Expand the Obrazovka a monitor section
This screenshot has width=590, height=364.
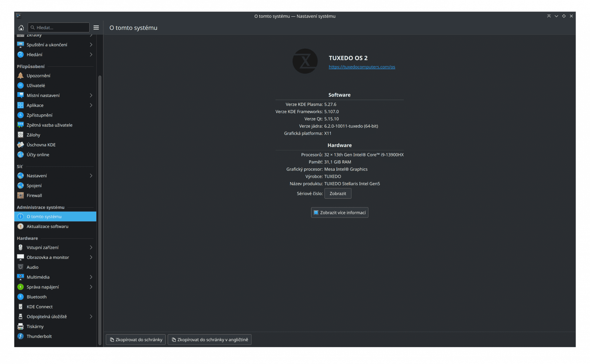(91, 257)
